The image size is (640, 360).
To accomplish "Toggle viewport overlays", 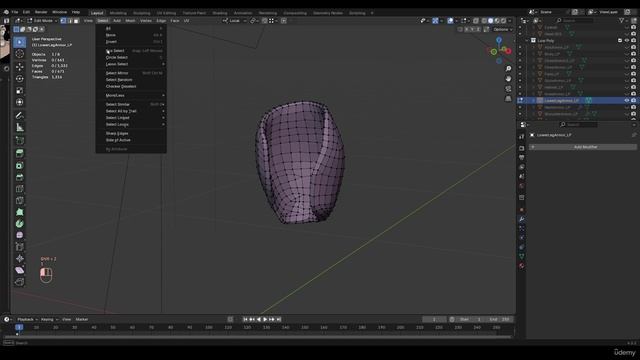I will point(450,20).
